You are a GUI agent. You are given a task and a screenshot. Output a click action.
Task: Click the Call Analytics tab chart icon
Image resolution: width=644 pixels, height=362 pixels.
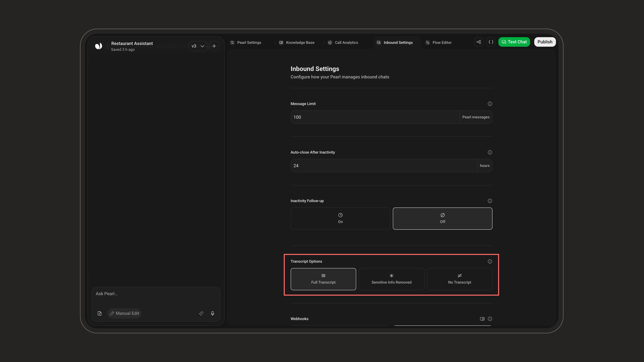pyautogui.click(x=330, y=42)
